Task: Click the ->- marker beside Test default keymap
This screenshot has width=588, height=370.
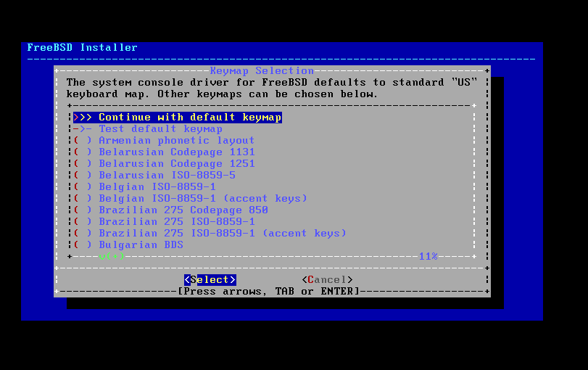Action: (83, 129)
